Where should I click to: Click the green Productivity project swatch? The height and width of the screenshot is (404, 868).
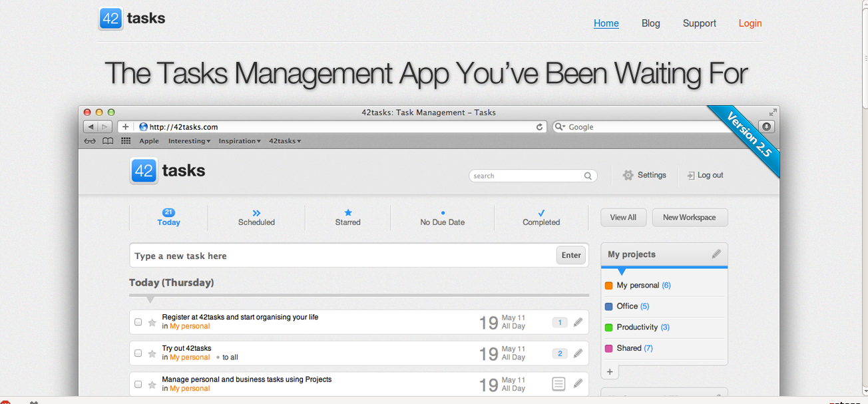tap(608, 327)
